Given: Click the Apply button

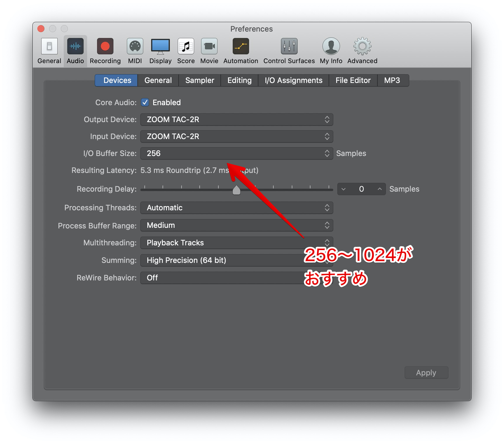Looking at the screenshot, I should (x=426, y=373).
